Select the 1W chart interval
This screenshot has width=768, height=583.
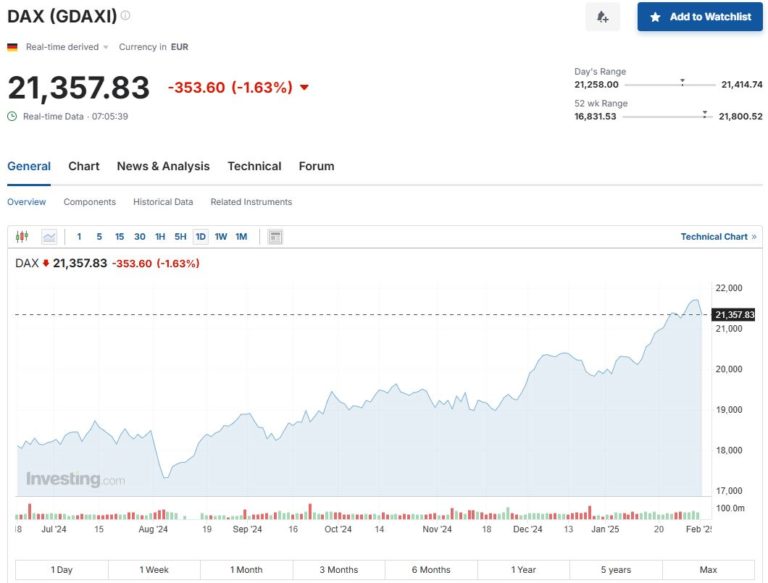click(221, 237)
